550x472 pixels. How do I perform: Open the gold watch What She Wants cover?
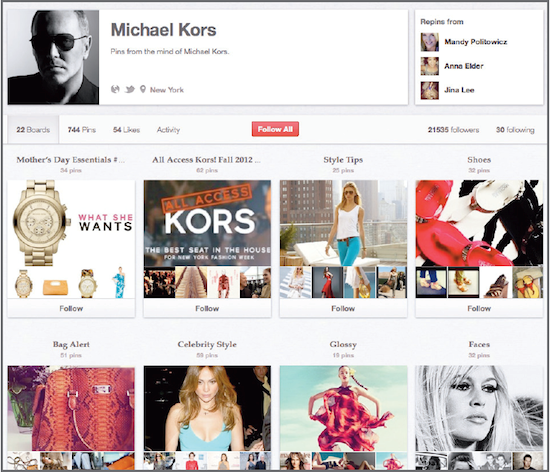pos(71,223)
